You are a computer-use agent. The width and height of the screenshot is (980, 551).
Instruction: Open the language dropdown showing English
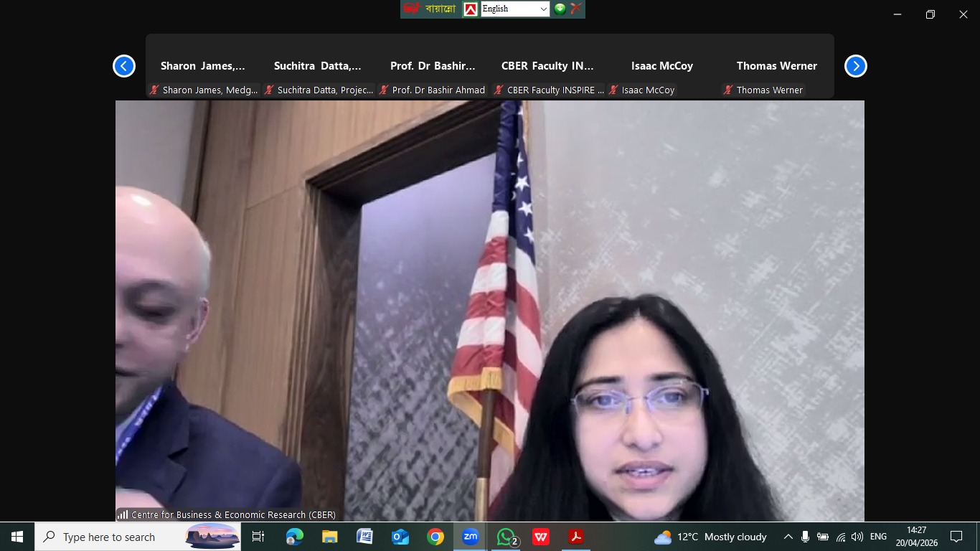click(514, 9)
